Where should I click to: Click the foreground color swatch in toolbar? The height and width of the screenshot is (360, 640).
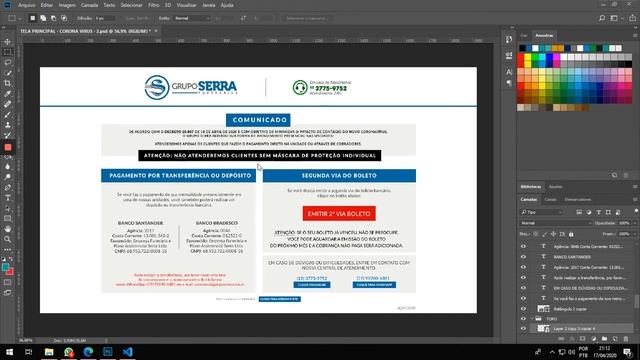click(5, 267)
